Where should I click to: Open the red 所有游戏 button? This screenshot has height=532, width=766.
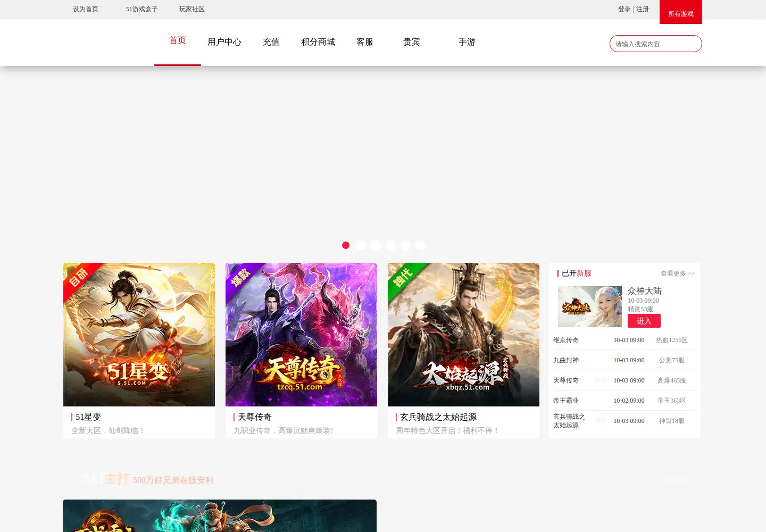click(x=681, y=12)
